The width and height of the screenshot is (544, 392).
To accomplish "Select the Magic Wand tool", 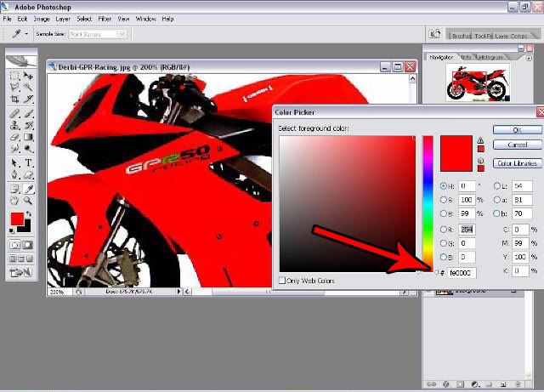I will (x=28, y=87).
